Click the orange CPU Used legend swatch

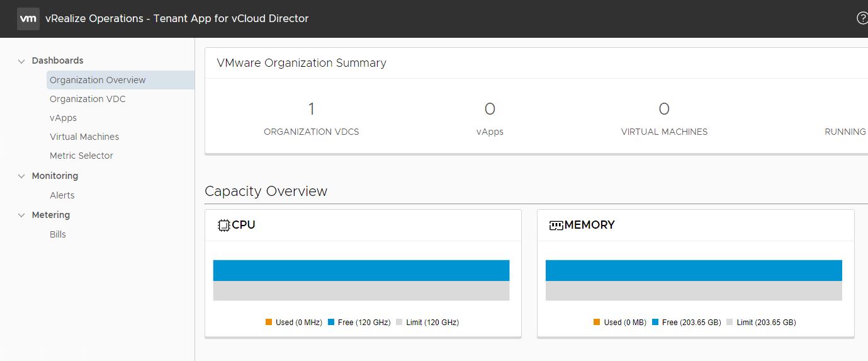(x=269, y=323)
